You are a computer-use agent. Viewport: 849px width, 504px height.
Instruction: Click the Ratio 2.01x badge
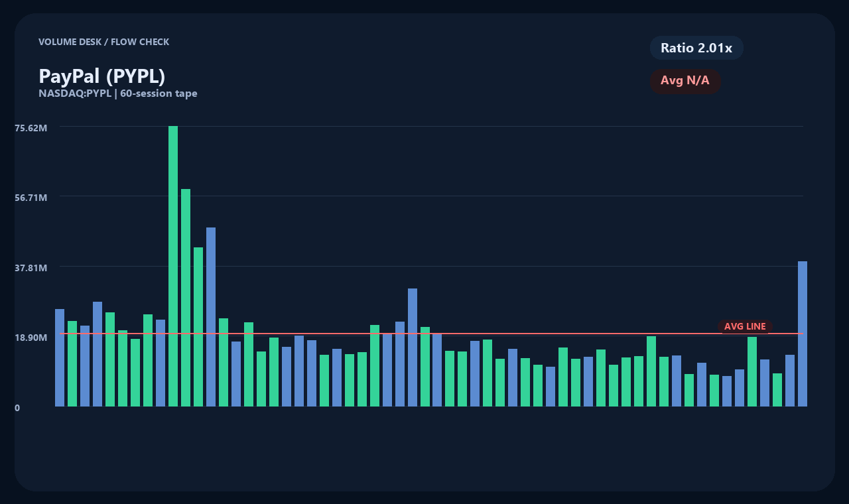696,48
